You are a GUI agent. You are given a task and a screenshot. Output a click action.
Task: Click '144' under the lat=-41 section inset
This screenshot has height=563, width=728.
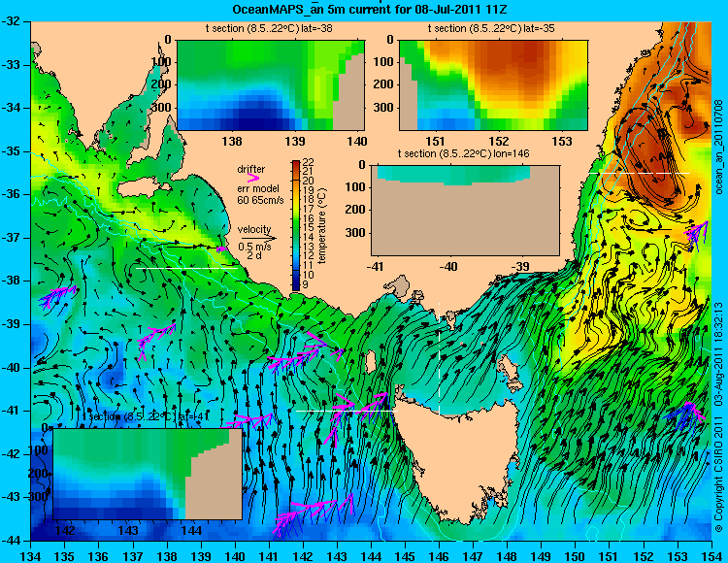coord(191,530)
